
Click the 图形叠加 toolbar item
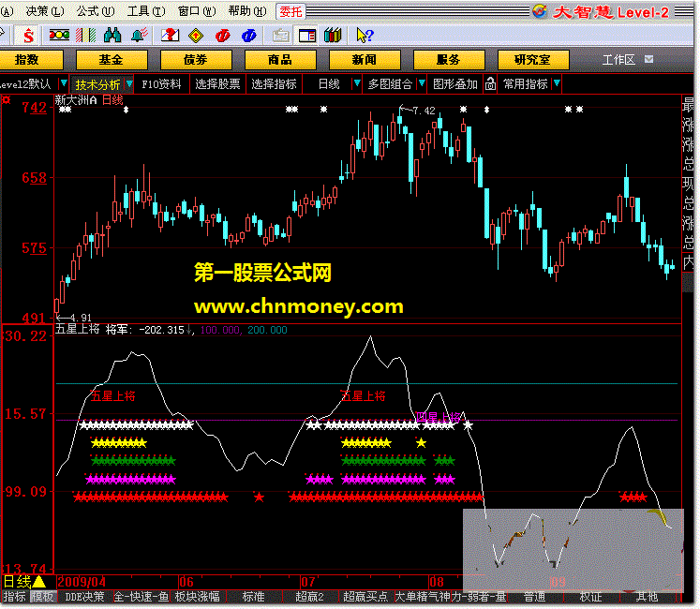455,84
